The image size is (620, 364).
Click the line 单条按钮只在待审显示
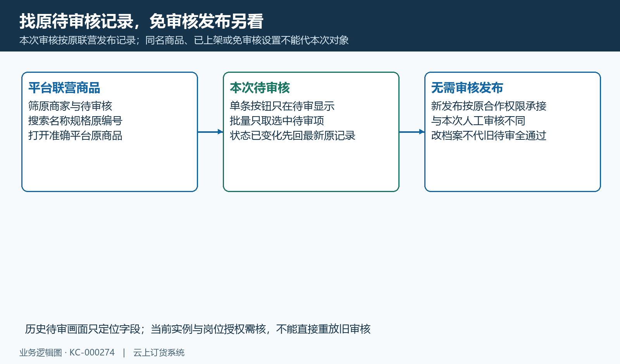(282, 106)
